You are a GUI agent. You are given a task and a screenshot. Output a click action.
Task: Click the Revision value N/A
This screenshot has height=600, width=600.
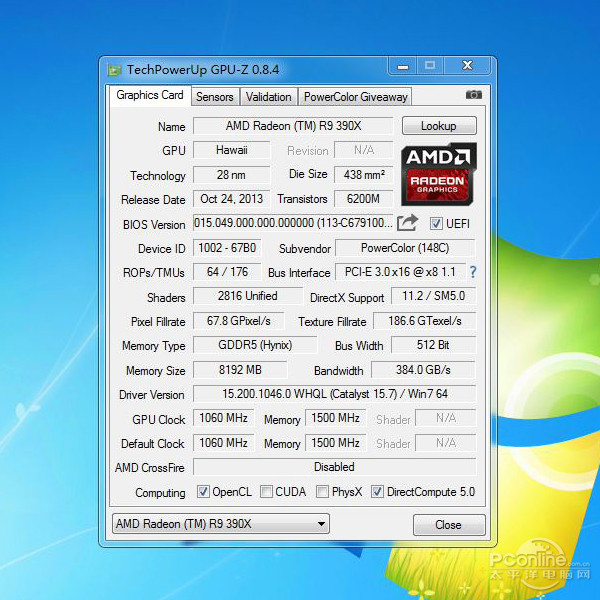364,150
